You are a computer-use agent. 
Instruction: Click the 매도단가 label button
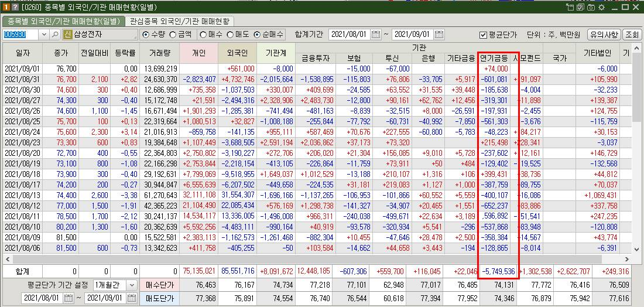159,298
